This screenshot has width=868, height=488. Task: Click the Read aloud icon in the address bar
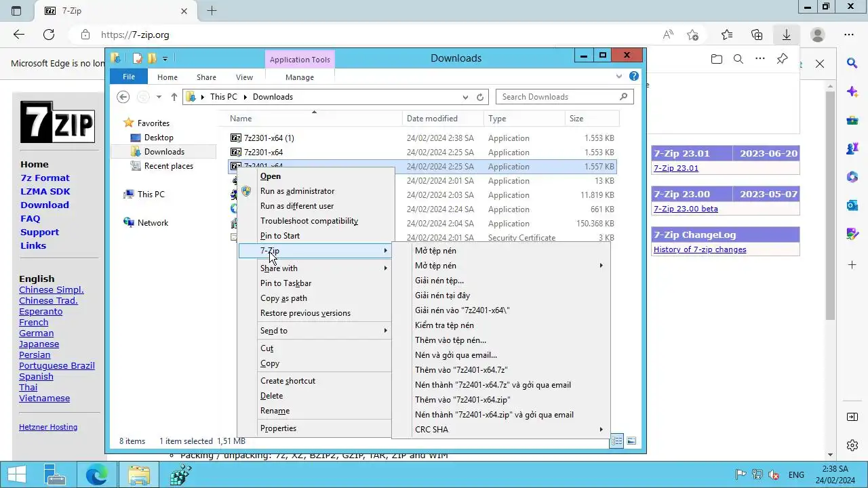(669, 35)
